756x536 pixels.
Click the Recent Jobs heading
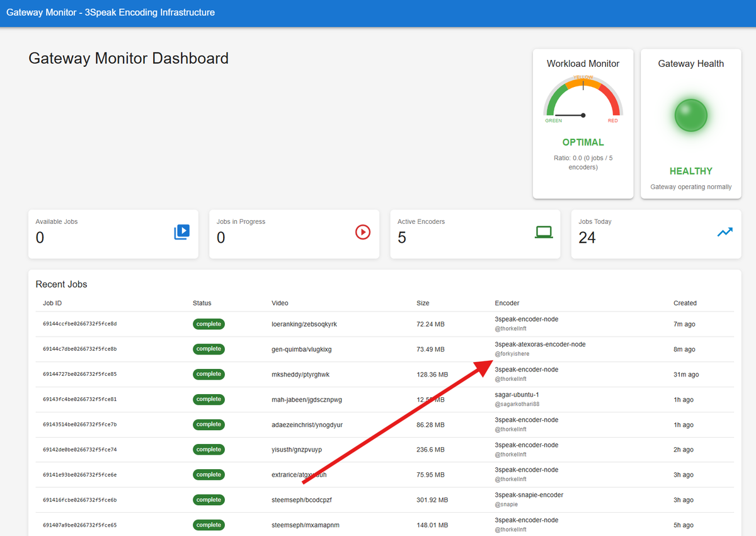61,284
